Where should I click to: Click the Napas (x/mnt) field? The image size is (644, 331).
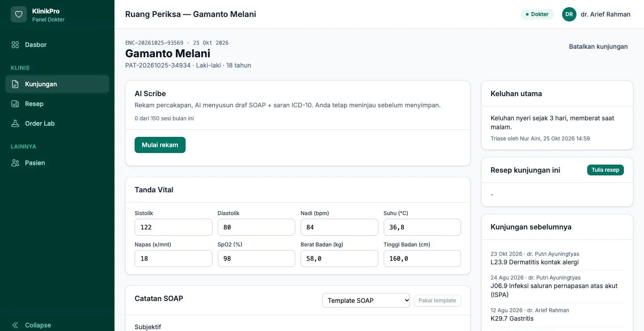(174, 259)
